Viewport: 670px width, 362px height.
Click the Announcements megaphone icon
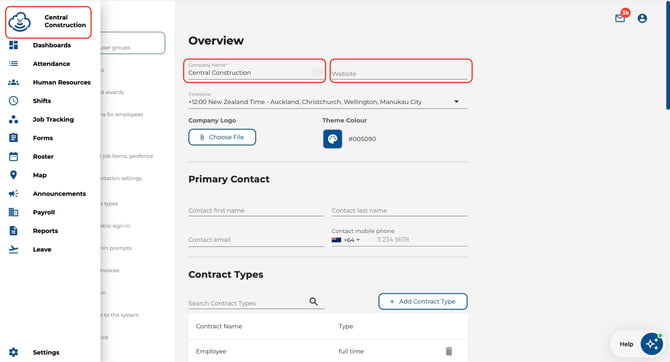click(14, 194)
